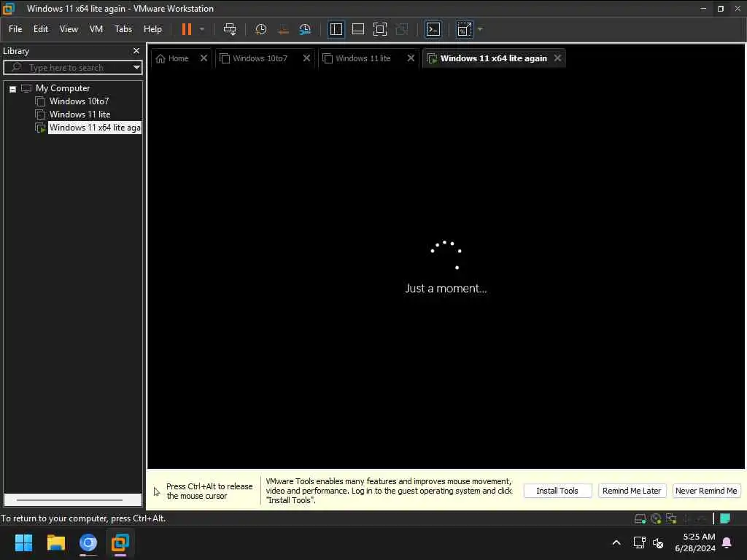Viewport: 747px width, 560px height.
Task: Open the Windows Start menu
Action: pyautogui.click(x=23, y=542)
